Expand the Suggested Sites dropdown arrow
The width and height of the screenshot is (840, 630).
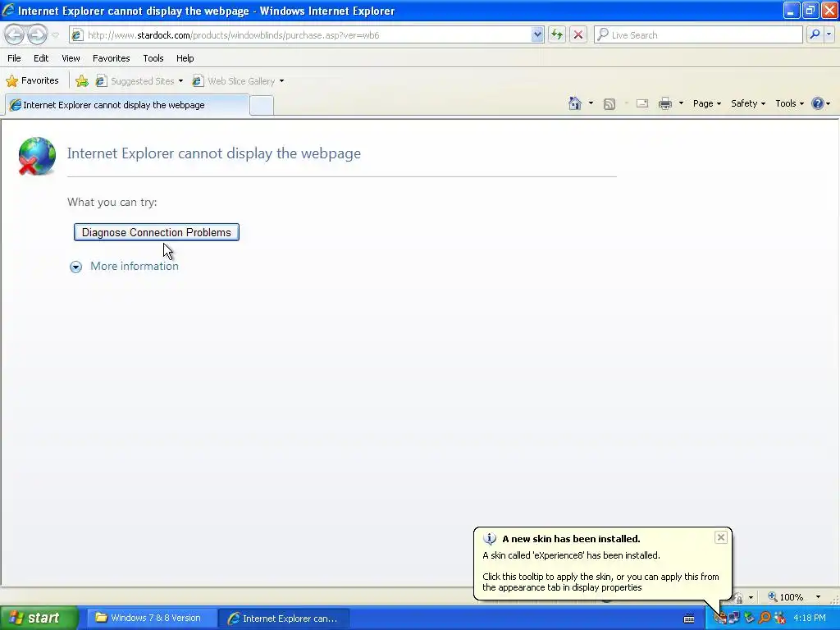(x=180, y=81)
